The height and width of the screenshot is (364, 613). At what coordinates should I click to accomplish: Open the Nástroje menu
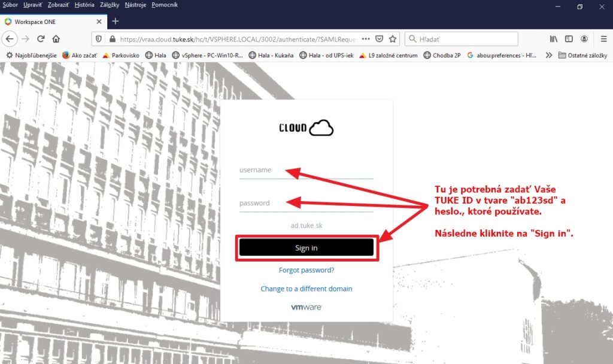135,5
